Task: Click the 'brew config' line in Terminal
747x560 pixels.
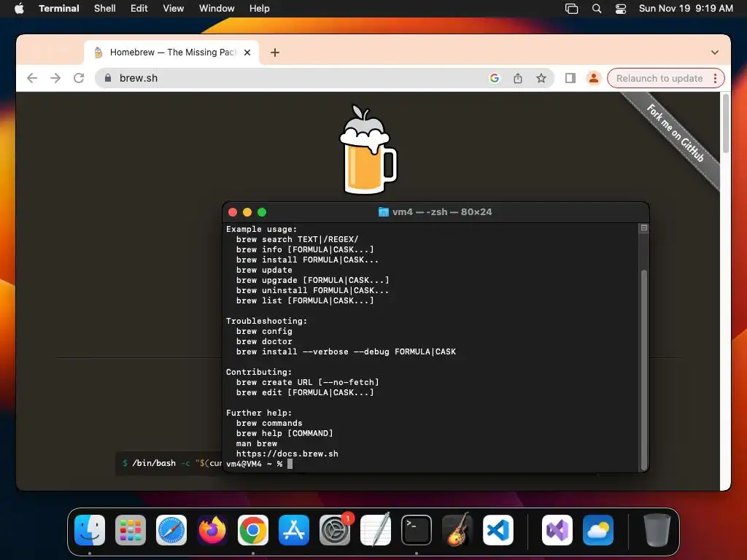Action: coord(264,331)
